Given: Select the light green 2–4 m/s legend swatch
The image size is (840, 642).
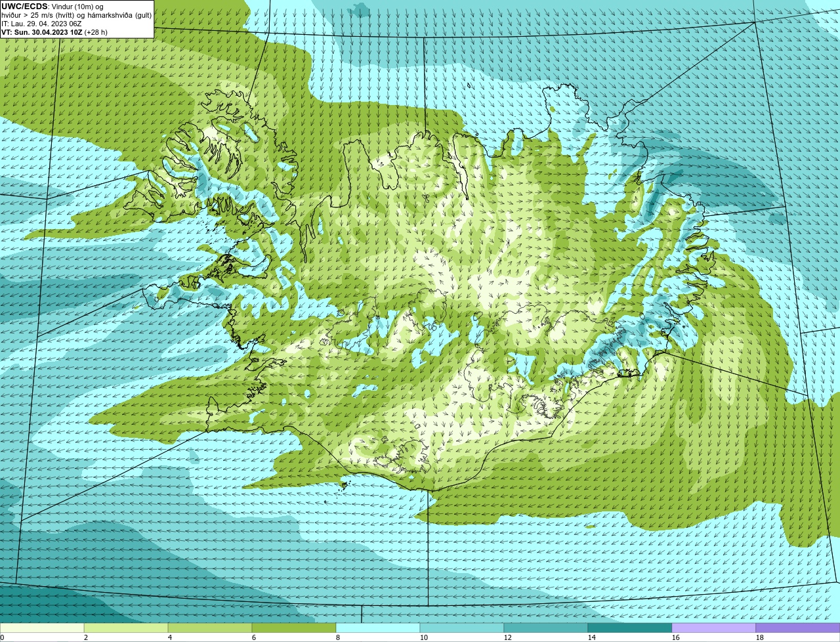Looking at the screenshot, I should [x=126, y=628].
